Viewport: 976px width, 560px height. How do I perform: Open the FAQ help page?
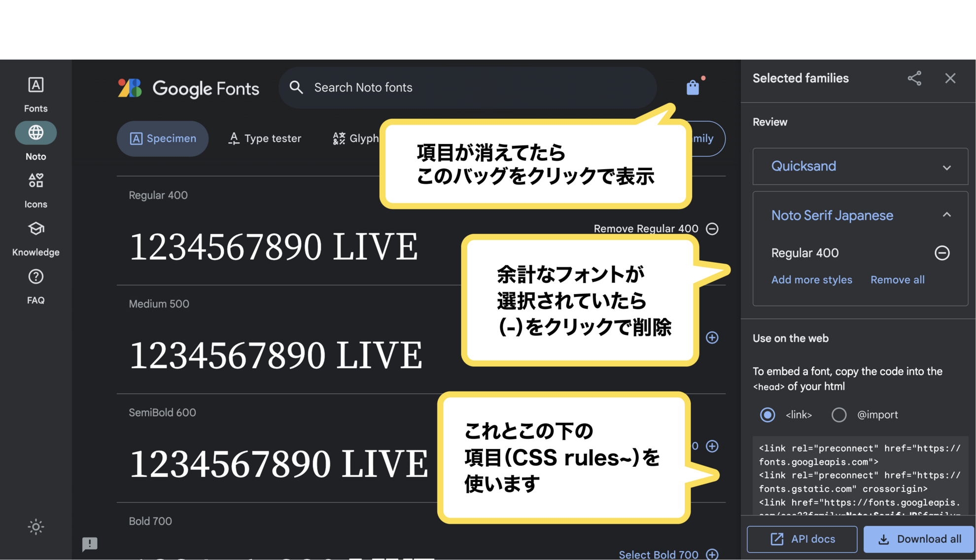[35, 286]
